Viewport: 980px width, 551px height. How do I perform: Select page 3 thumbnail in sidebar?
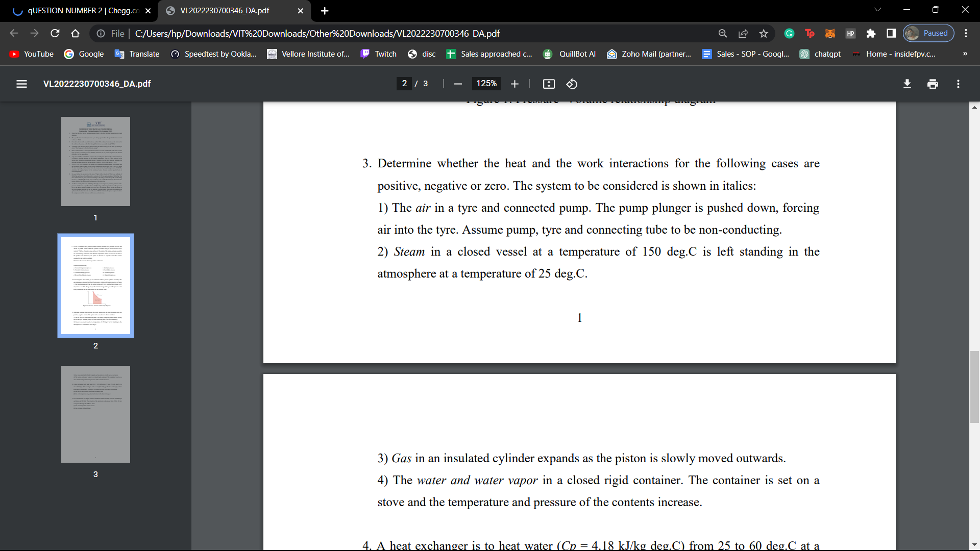[x=95, y=414]
